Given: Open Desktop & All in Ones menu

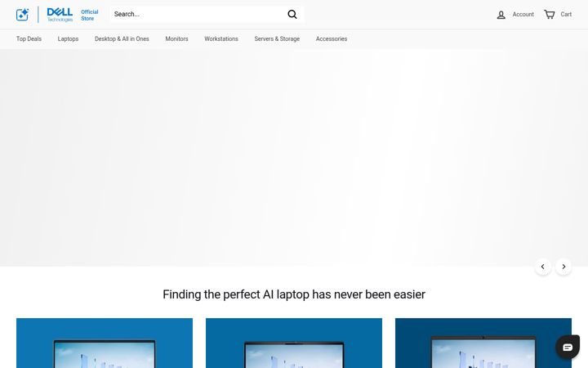Looking at the screenshot, I should 122,38.
